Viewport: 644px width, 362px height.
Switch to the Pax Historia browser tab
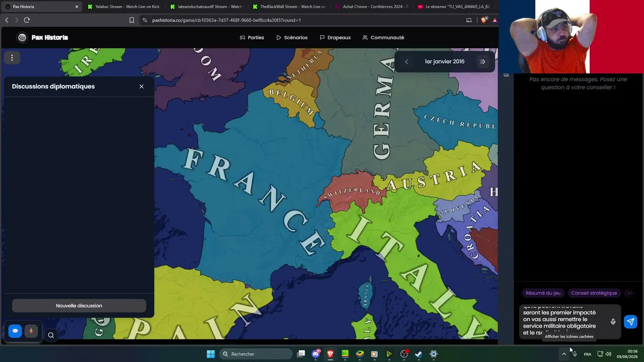(41, 7)
